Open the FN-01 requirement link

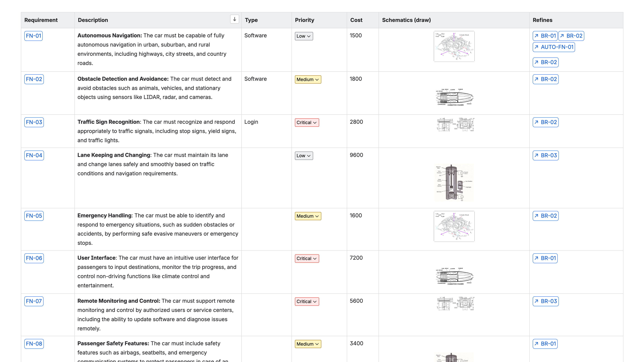(x=33, y=36)
